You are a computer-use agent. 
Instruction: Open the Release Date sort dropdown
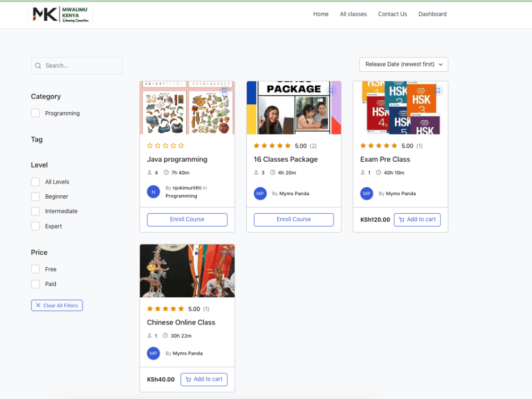[404, 64]
